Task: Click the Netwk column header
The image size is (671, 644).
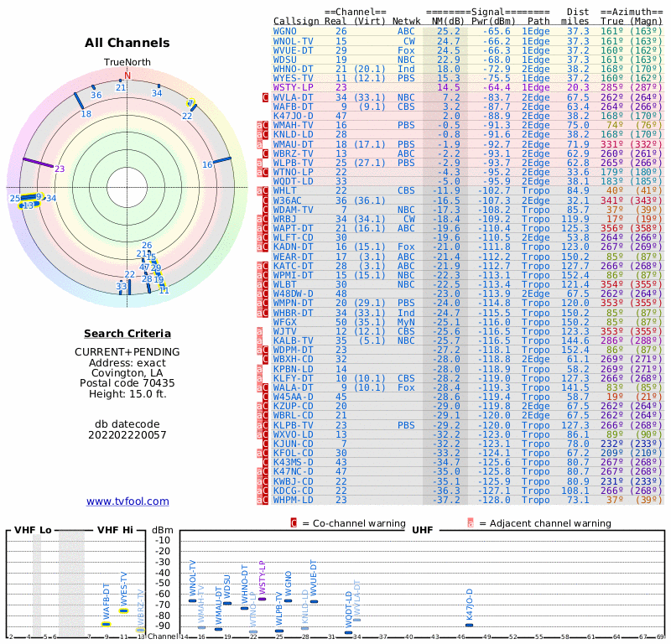Action: pos(406,21)
